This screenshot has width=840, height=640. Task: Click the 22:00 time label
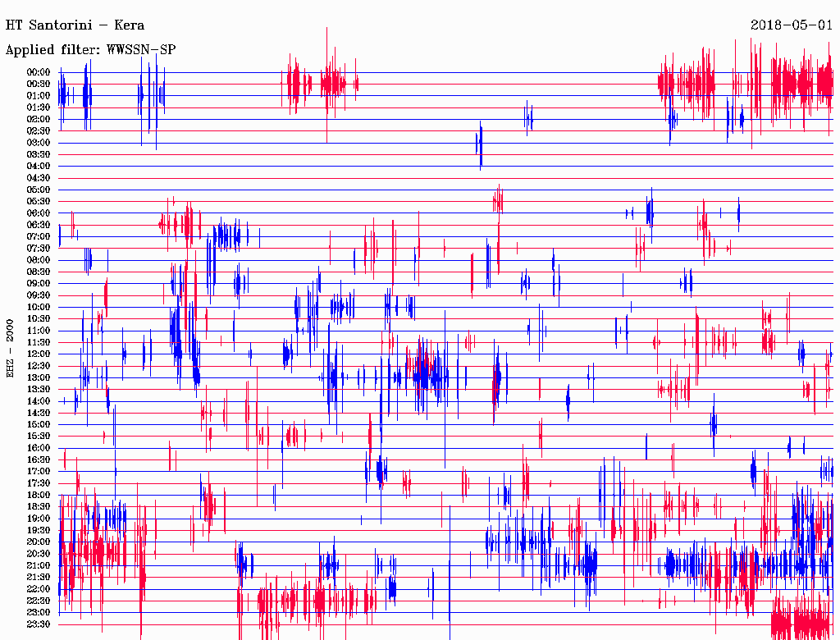click(39, 589)
